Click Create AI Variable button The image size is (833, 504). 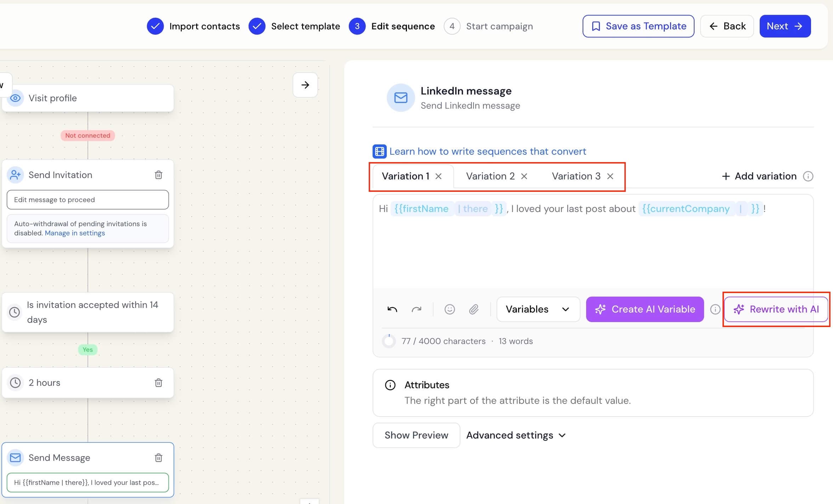[x=645, y=309]
